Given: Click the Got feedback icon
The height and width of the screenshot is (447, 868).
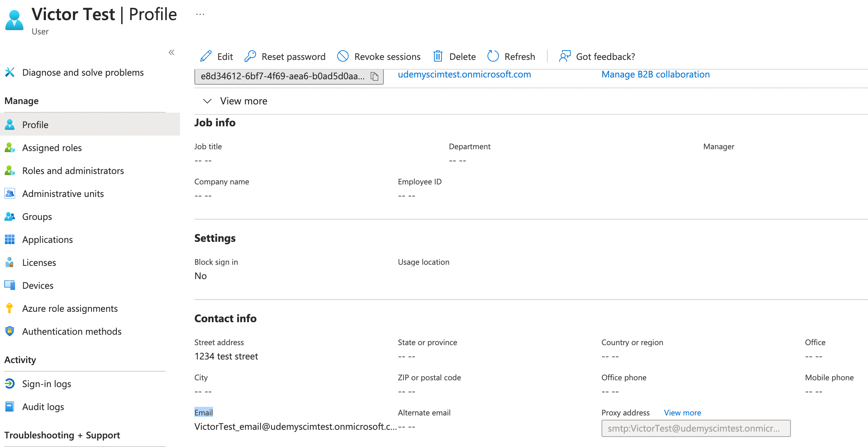Looking at the screenshot, I should [565, 56].
